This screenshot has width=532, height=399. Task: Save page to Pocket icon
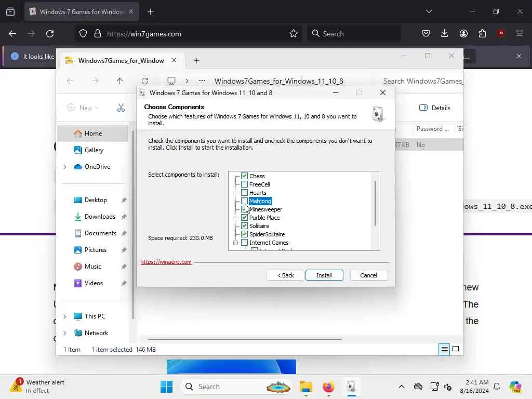426,33
